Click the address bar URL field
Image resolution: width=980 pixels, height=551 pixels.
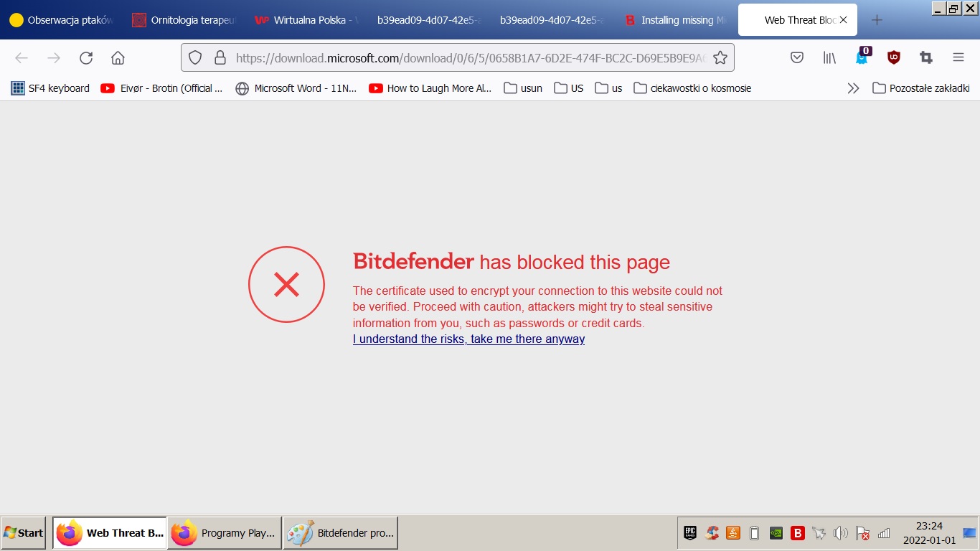471,58
